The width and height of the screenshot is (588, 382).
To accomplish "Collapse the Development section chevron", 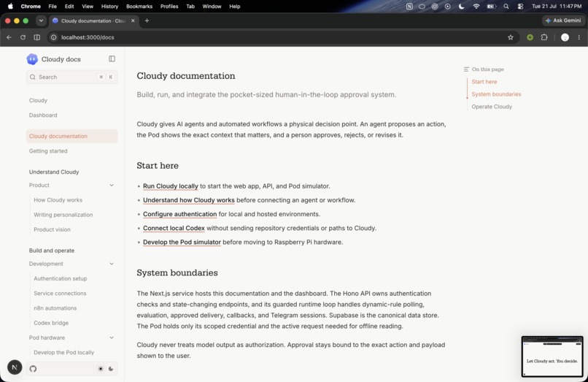I will pyautogui.click(x=112, y=264).
